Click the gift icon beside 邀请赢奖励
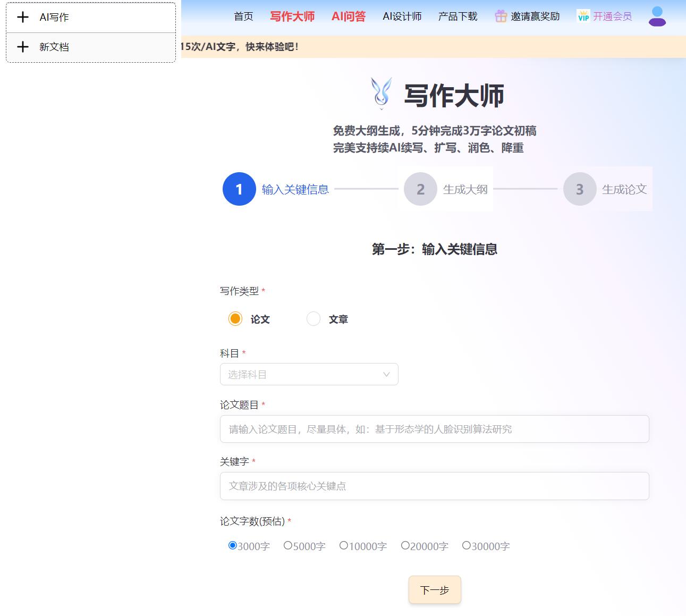Screen dimensions: 686x616 point(501,16)
